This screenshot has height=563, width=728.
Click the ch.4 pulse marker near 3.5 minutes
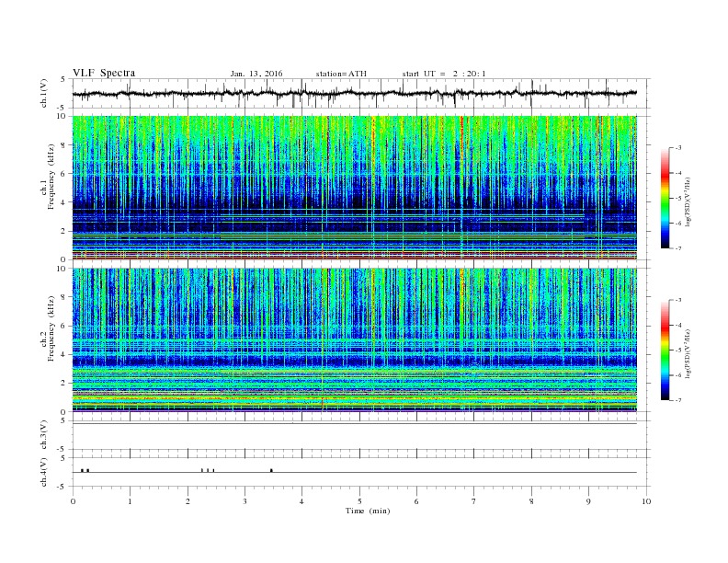click(271, 471)
